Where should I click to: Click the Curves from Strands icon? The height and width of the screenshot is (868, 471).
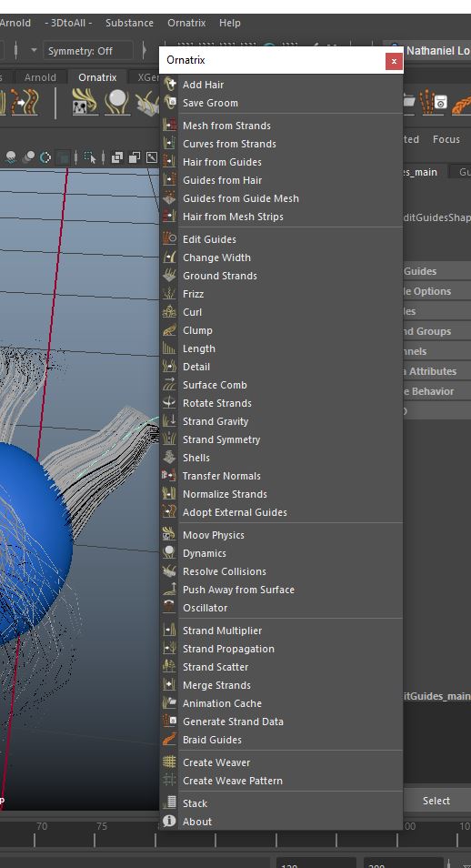click(169, 144)
